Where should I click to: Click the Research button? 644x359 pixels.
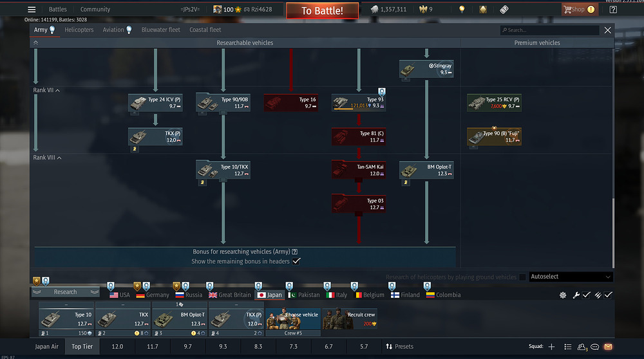(65, 292)
